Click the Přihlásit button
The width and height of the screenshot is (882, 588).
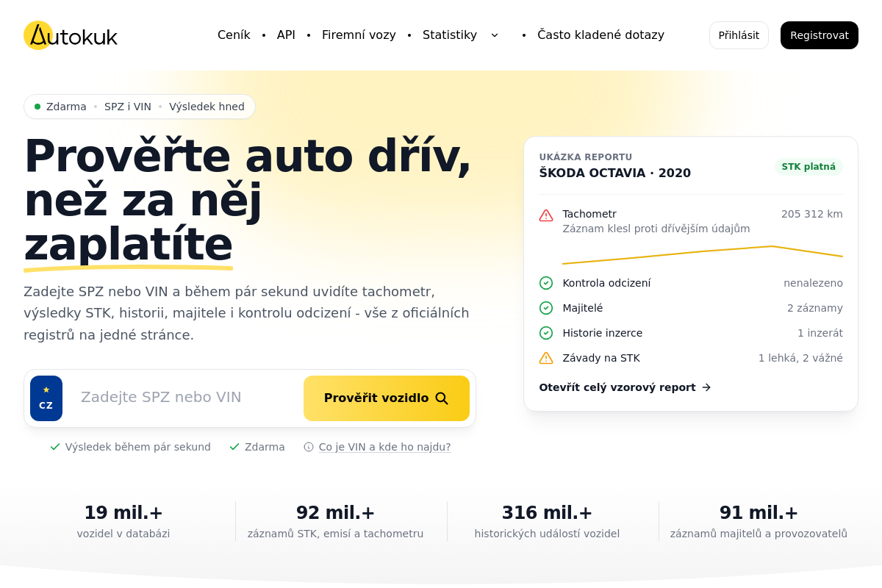pos(739,35)
